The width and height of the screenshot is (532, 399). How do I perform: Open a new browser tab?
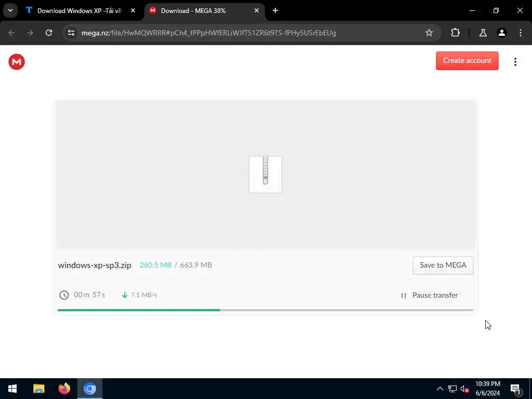[275, 11]
